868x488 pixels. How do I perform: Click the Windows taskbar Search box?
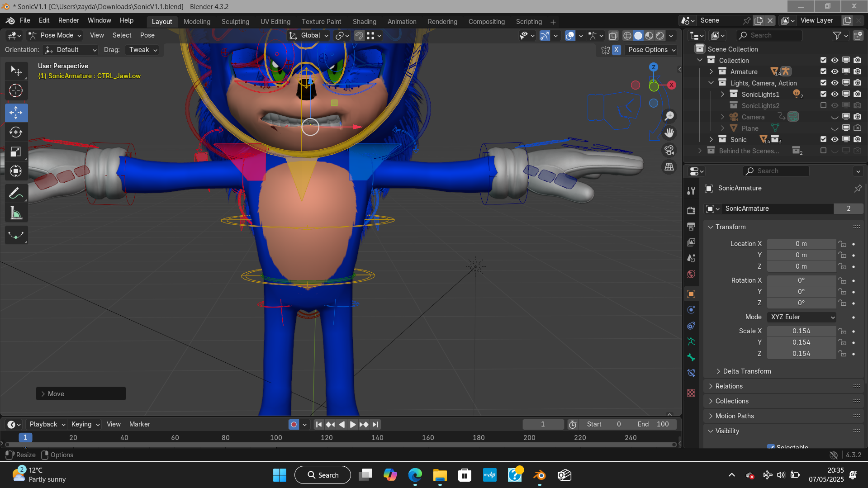[x=323, y=475]
